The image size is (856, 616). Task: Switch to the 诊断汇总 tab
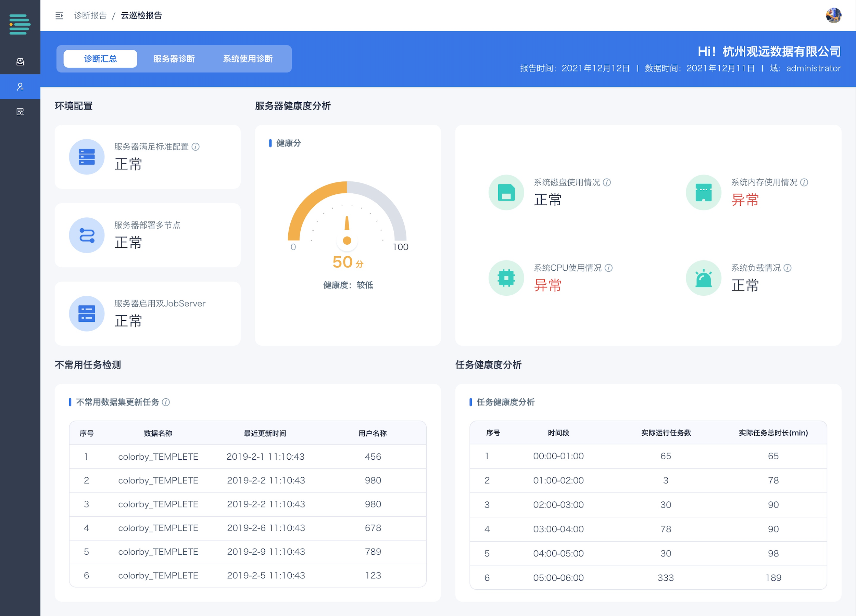pyautogui.click(x=100, y=59)
